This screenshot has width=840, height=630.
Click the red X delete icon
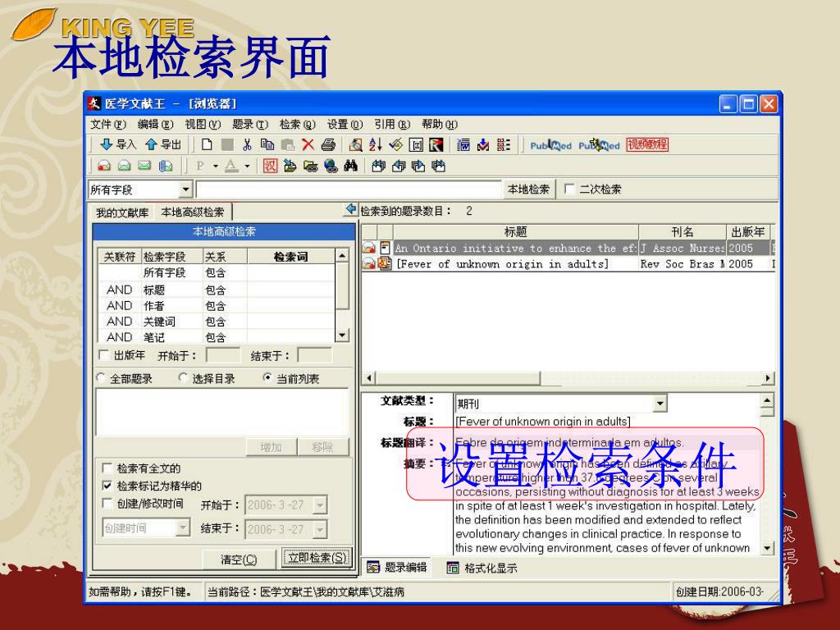(308, 144)
